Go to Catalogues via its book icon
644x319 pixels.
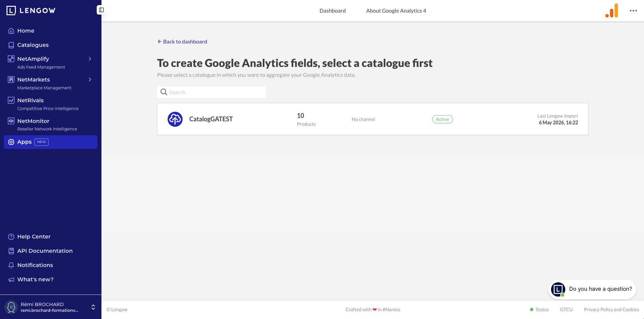click(x=11, y=45)
